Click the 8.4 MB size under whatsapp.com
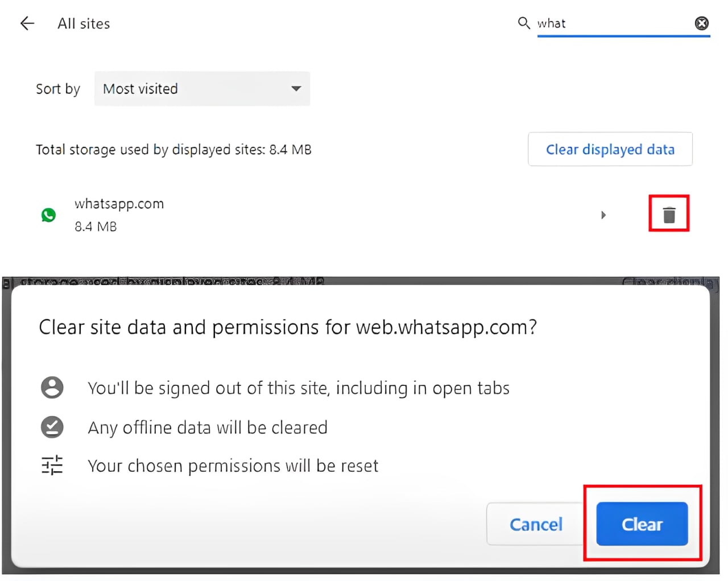This screenshot has height=581, width=728. (x=96, y=226)
